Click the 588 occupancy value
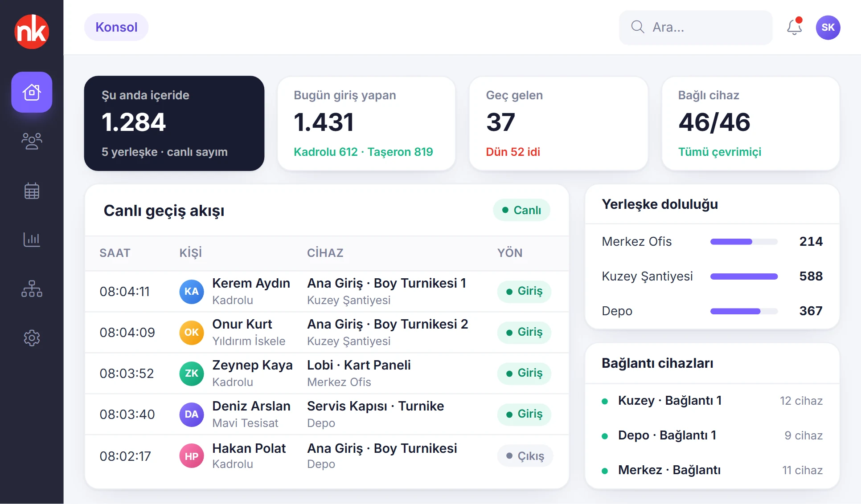 coord(811,276)
